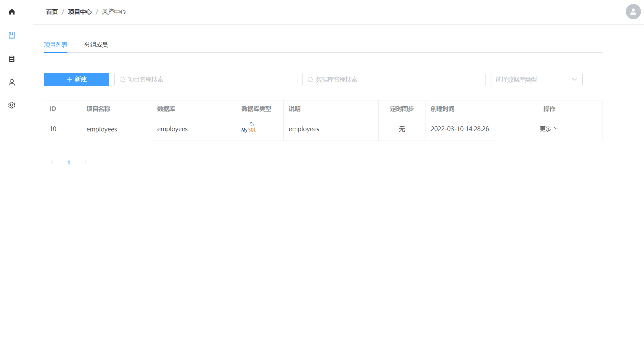Viewport: 644px width, 364px height.
Task: Open the 更多 dropdown for employees row
Action: coord(549,129)
